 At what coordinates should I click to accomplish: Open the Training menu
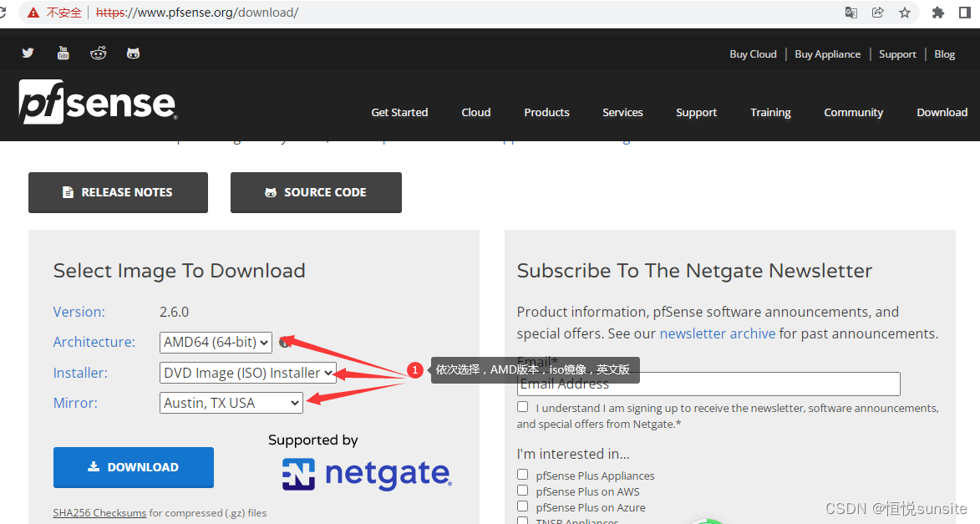pos(770,113)
